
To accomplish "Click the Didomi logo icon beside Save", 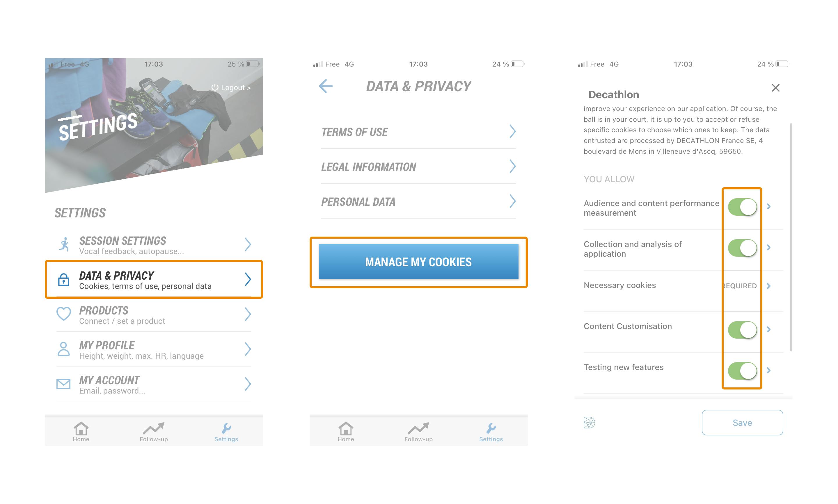I will point(589,423).
